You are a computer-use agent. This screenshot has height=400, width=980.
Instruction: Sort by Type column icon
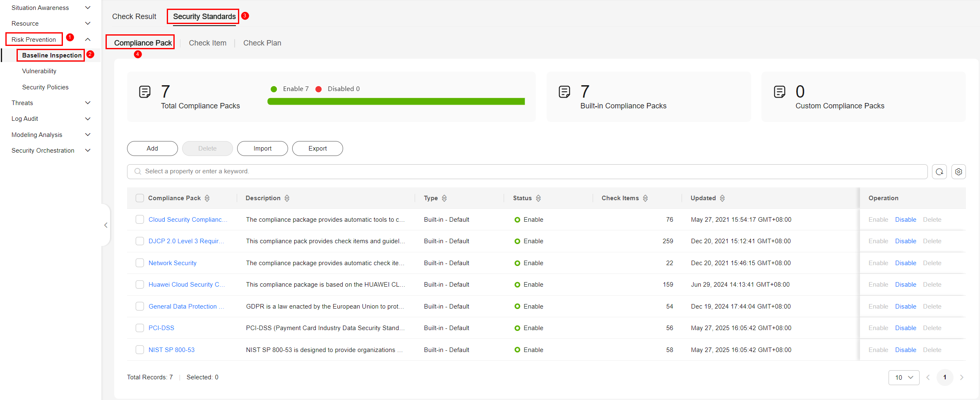(444, 198)
